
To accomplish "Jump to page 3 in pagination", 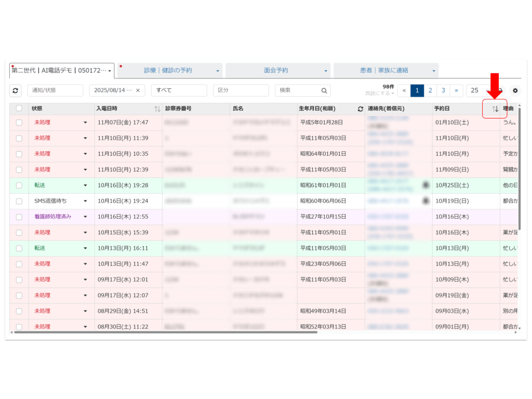I will coord(443,90).
